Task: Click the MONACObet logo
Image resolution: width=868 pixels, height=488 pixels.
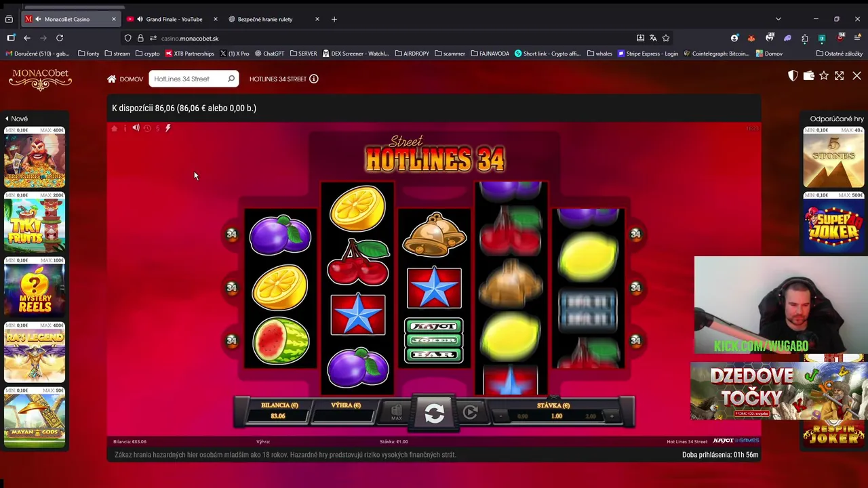Action: tap(40, 79)
